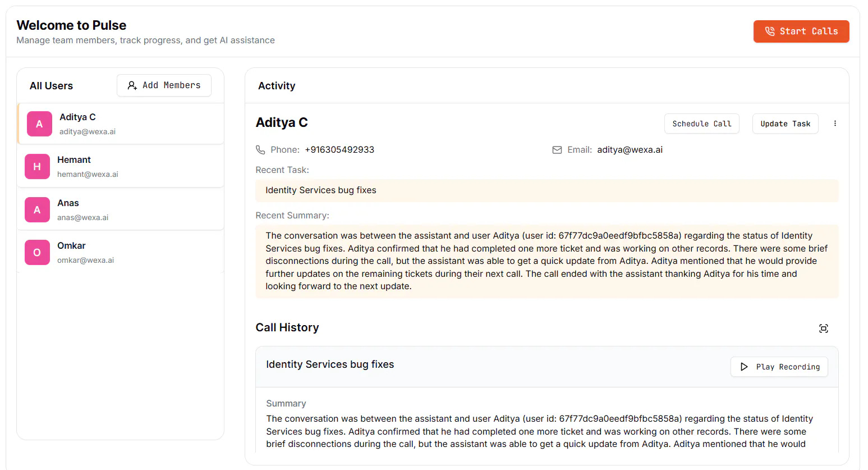Open Add Members dialog
868x470 pixels.
coord(164,85)
